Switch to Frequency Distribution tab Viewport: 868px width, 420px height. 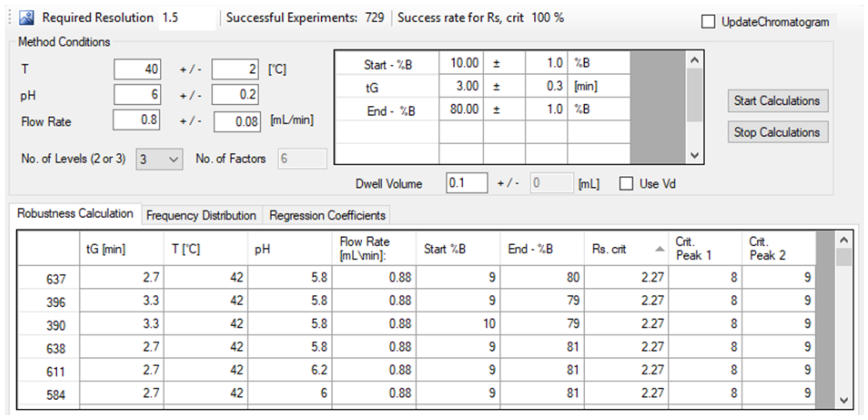pyautogui.click(x=201, y=215)
